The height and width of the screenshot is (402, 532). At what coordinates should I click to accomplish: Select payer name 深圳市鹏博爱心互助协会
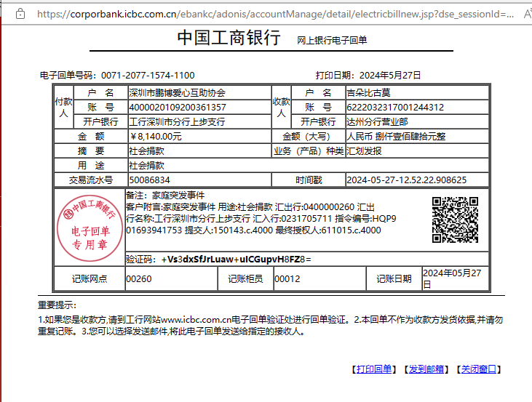[177, 93]
